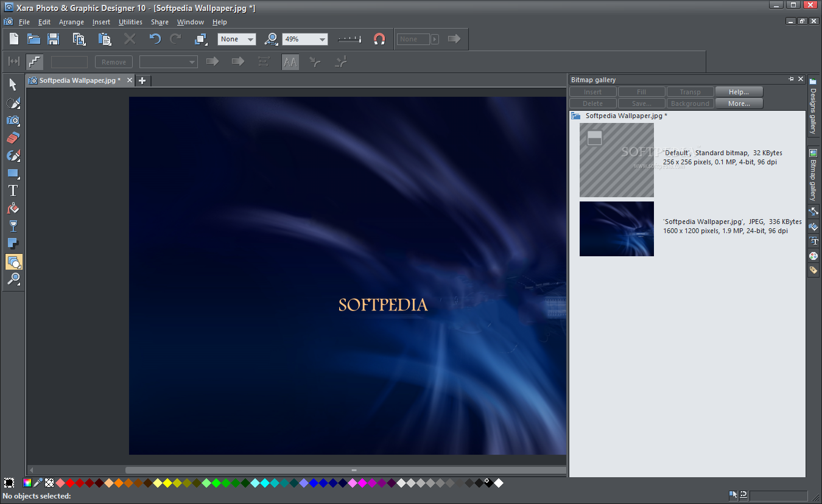822x504 pixels.
Task: Click the ruler-style Options icon beside Snap
Action: click(350, 39)
